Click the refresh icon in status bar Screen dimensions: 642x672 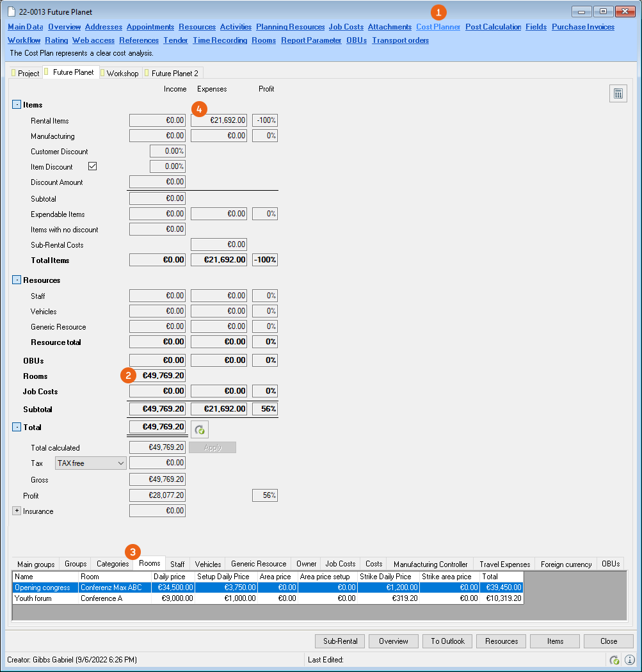click(x=614, y=660)
